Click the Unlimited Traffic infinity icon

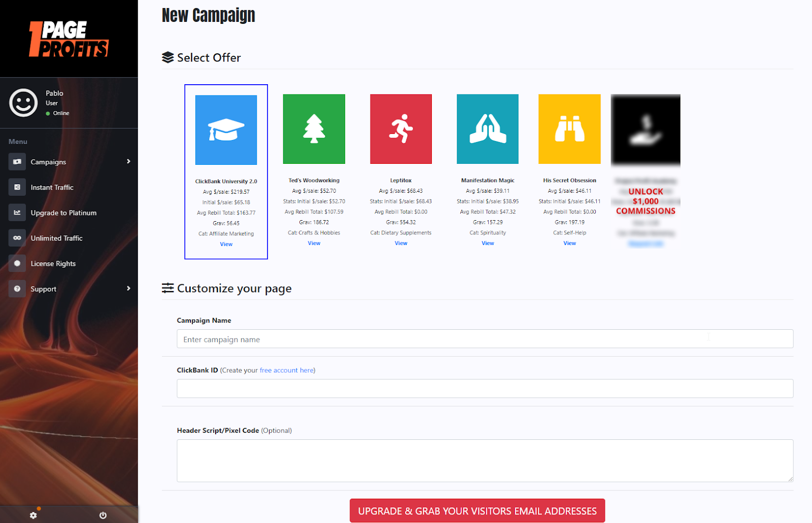[x=17, y=238]
